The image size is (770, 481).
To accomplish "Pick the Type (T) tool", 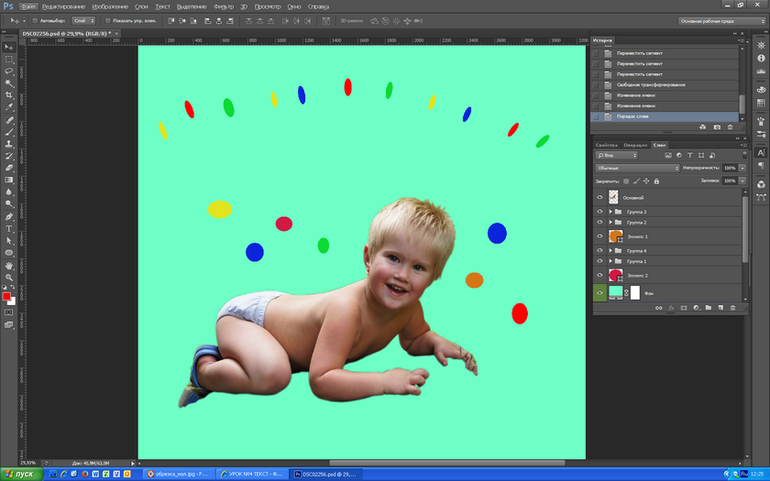I will [9, 229].
